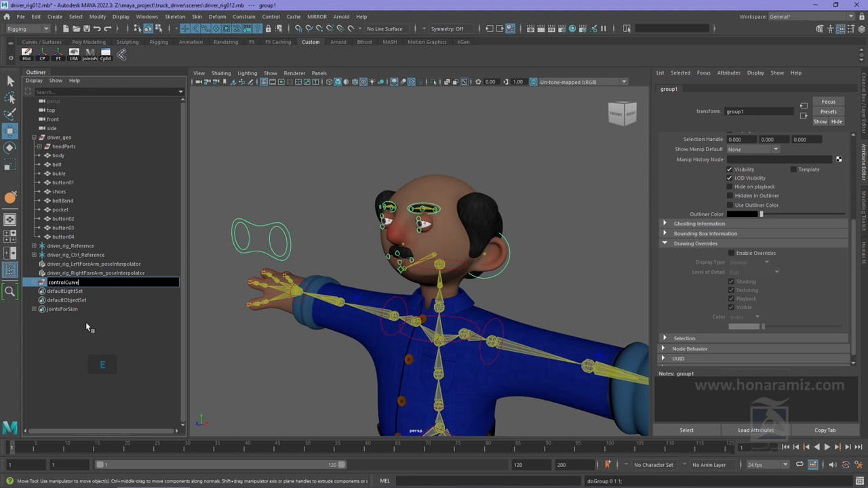Image resolution: width=868 pixels, height=488 pixels.
Task: Open the CpEd shelf button
Action: click(x=105, y=54)
